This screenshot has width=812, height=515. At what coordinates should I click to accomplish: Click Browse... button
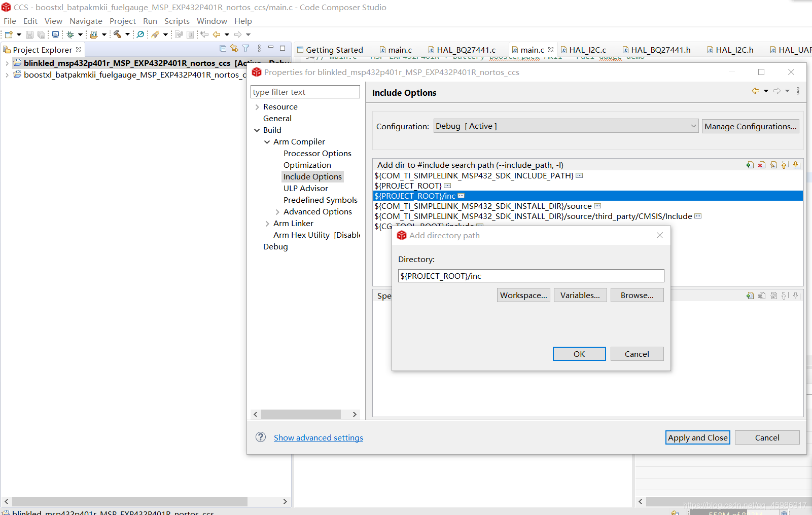point(637,295)
